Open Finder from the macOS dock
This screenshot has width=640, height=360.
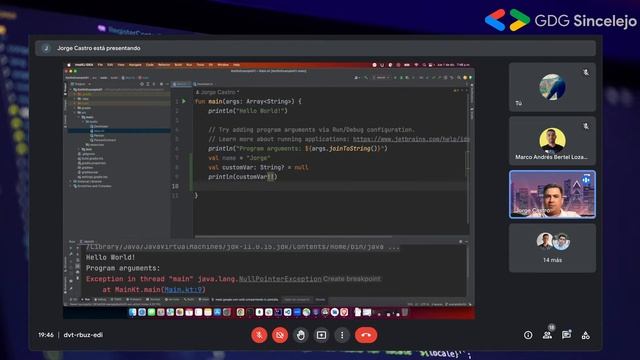133,313
